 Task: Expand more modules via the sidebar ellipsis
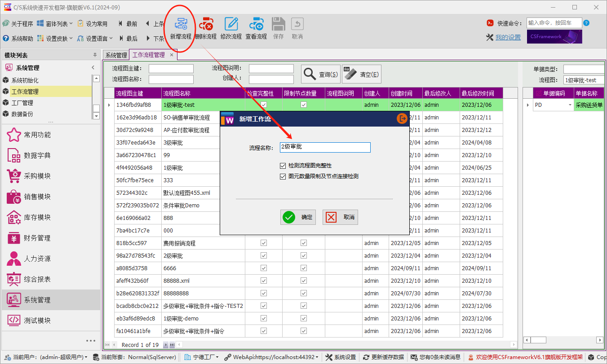[91, 341]
